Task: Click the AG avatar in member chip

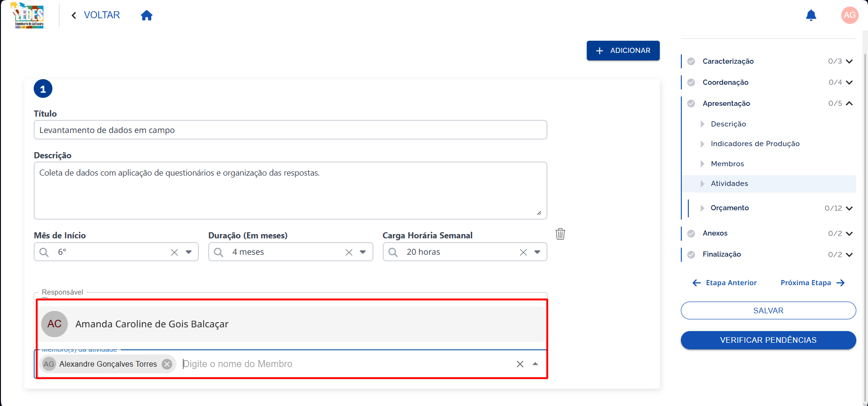Action: point(49,364)
